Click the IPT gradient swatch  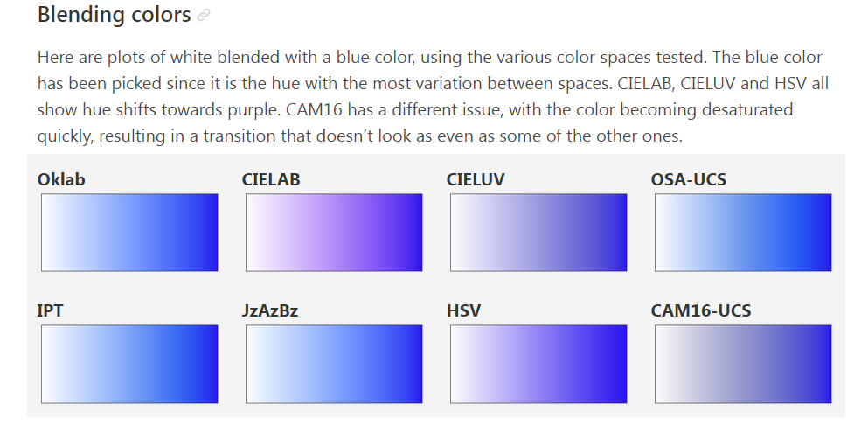(x=129, y=364)
